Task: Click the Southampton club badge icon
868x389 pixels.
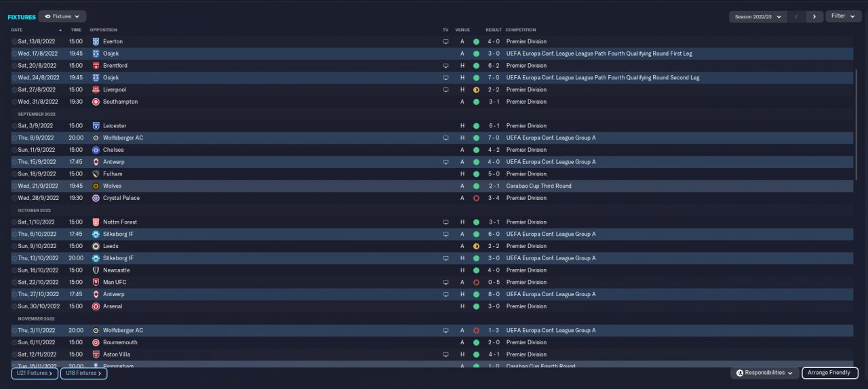Action: click(96, 102)
